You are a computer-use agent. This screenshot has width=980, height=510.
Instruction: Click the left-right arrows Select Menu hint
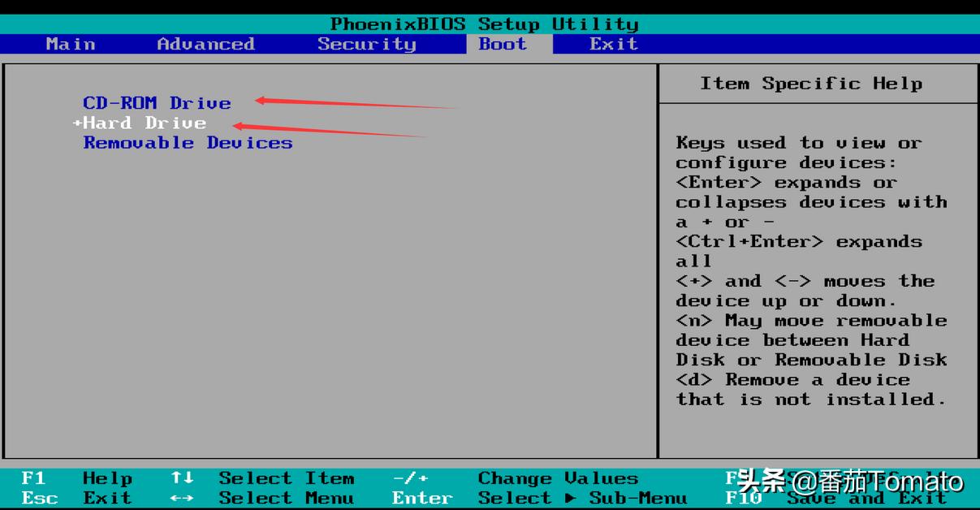pyautogui.click(x=262, y=498)
